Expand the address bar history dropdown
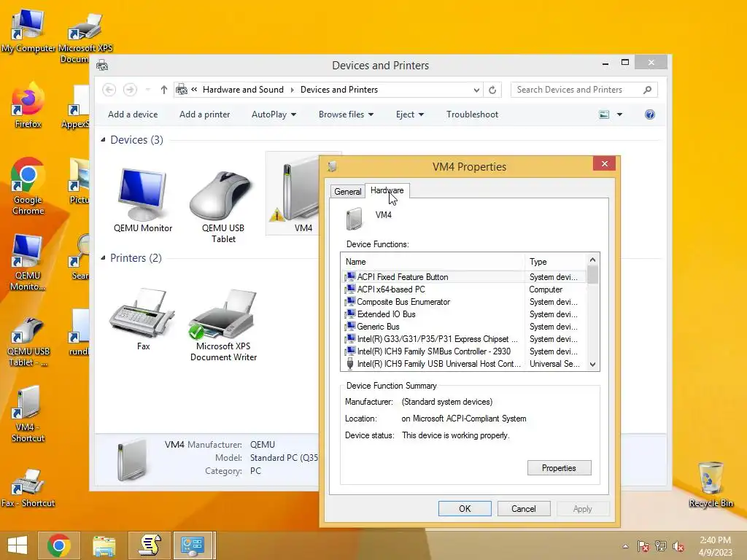The height and width of the screenshot is (560, 747). 476,90
